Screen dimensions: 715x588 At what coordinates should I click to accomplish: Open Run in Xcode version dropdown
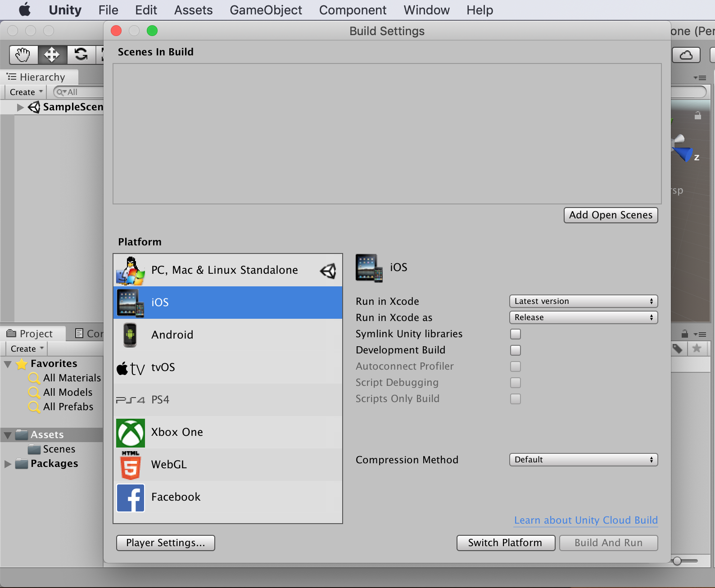[583, 301]
